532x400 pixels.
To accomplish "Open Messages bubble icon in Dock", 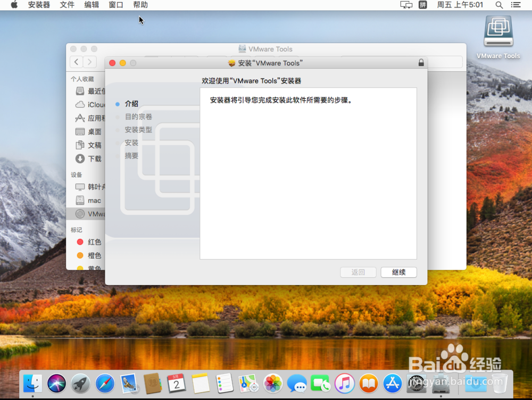I will coord(296,384).
